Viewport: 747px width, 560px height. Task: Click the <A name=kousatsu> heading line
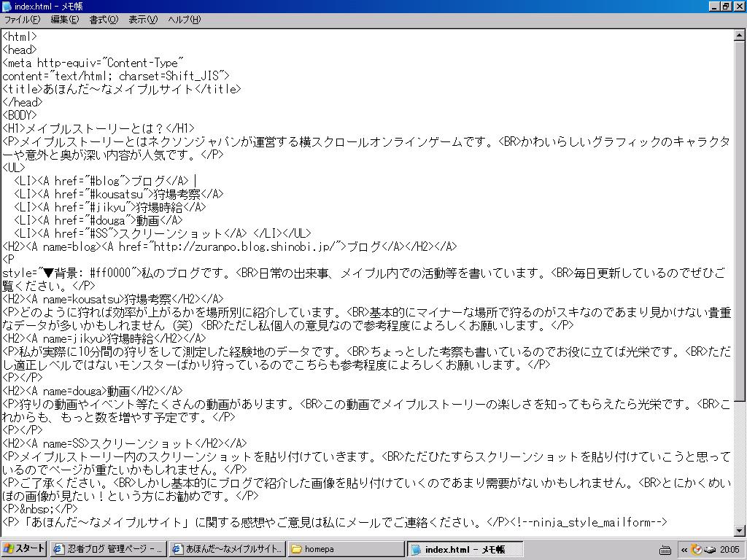pos(113,299)
